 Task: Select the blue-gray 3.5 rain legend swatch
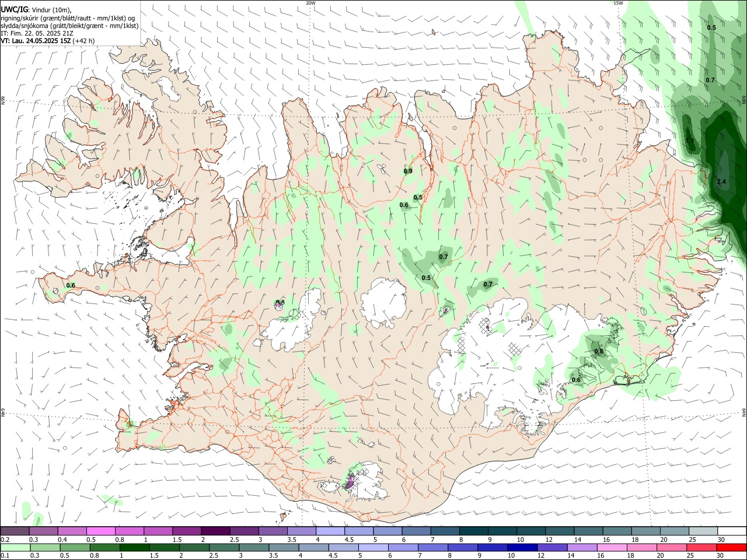284,547
